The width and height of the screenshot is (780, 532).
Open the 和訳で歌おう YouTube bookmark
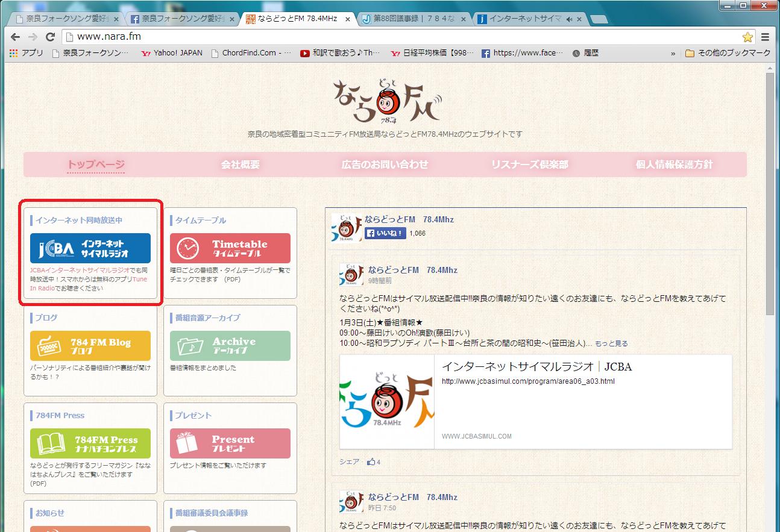click(x=341, y=53)
